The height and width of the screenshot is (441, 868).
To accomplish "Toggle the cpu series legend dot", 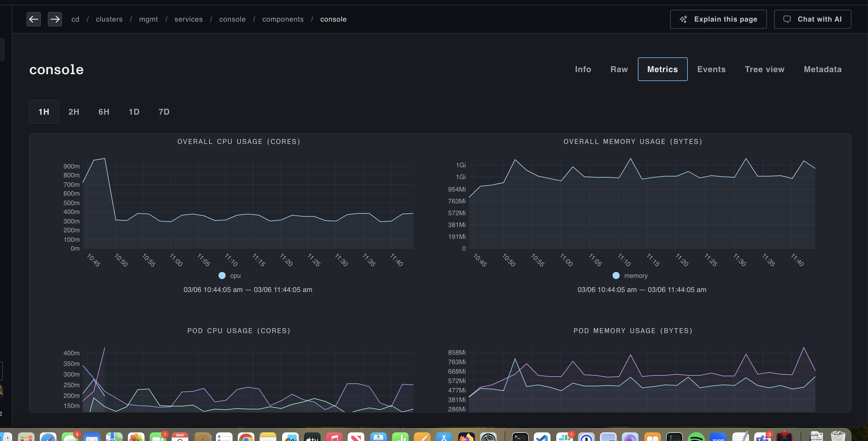I will [x=222, y=275].
